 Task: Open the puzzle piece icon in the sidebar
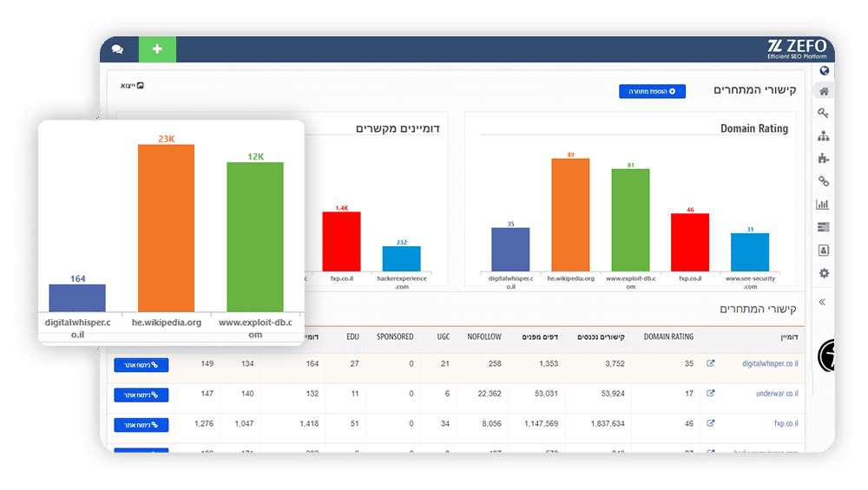pyautogui.click(x=823, y=159)
